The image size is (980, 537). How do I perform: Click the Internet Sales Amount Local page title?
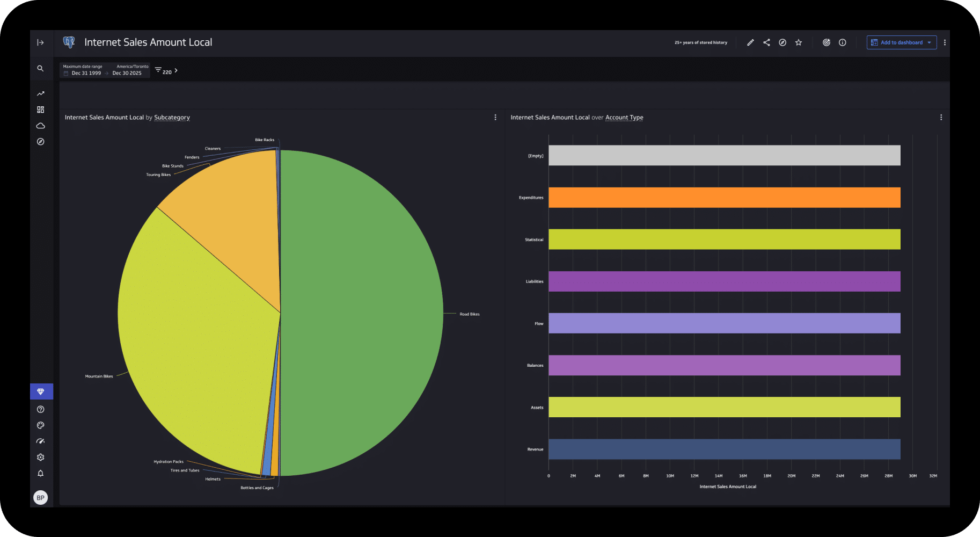148,42
